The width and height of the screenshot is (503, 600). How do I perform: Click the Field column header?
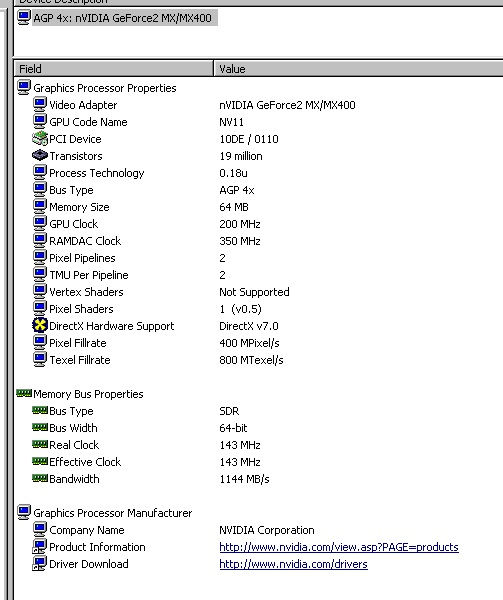113,68
